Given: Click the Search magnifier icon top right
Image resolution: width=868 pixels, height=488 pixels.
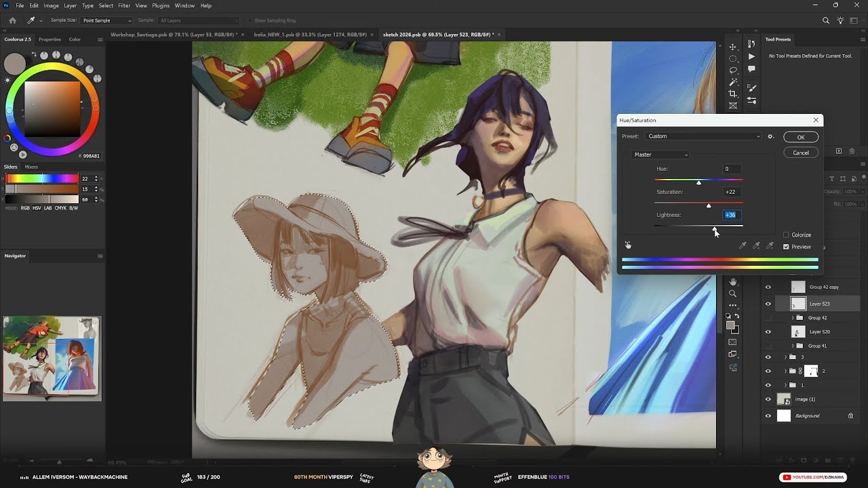Looking at the screenshot, I should (825, 20).
